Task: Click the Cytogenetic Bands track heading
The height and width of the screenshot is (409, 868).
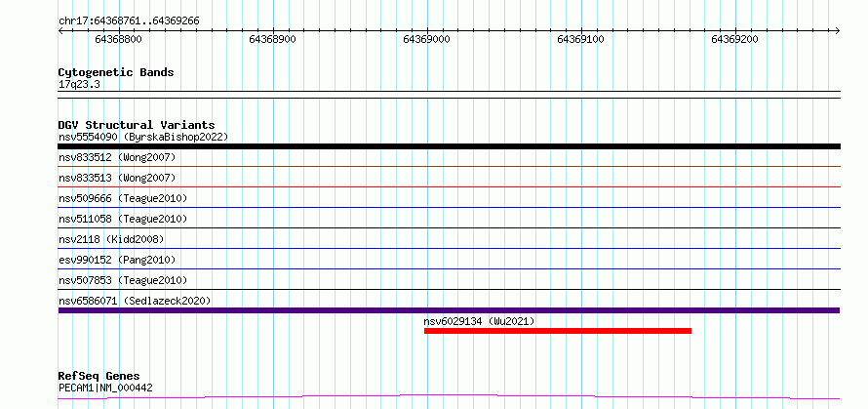Action: tap(116, 72)
